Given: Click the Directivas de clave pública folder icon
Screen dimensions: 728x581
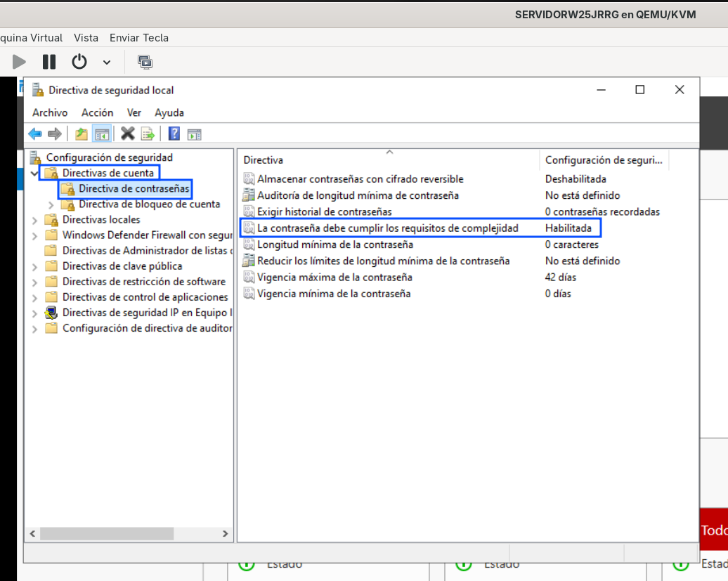Looking at the screenshot, I should [51, 266].
